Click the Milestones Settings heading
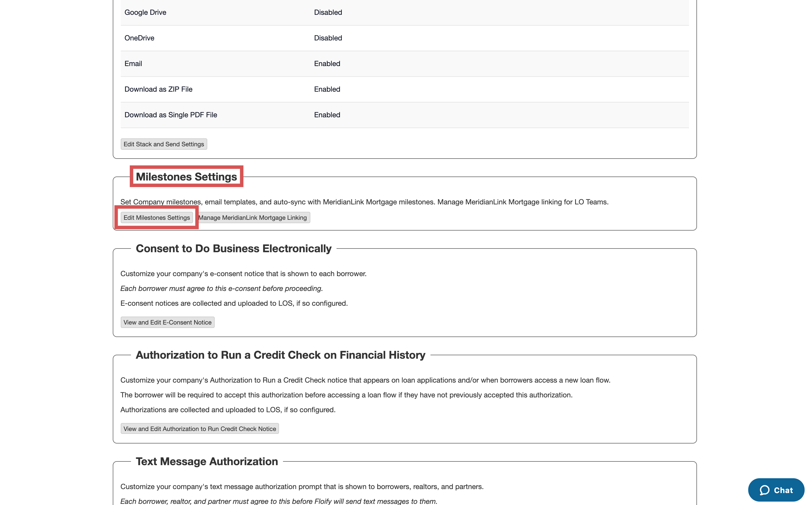812x505 pixels. tap(186, 177)
